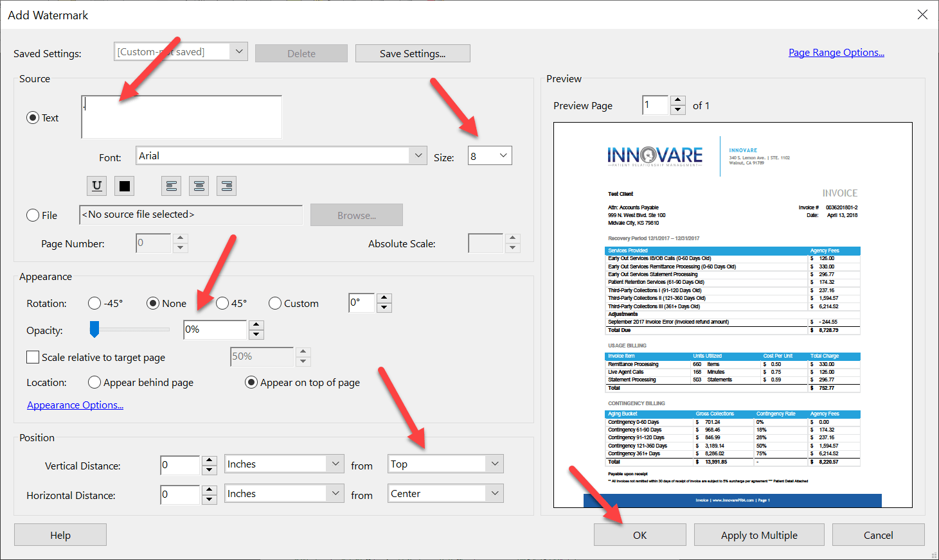The image size is (939, 560).
Task: Click the Save Settings button
Action: (413, 53)
